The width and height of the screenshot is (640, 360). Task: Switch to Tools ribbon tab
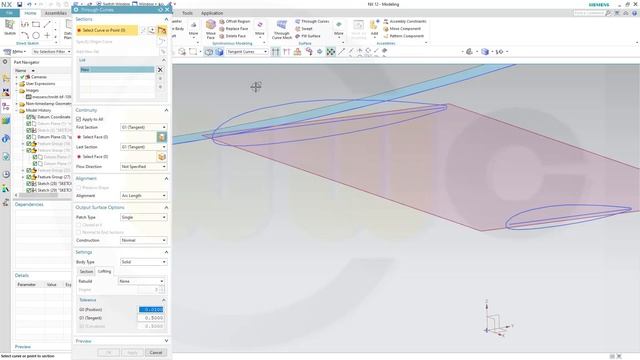pos(187,13)
